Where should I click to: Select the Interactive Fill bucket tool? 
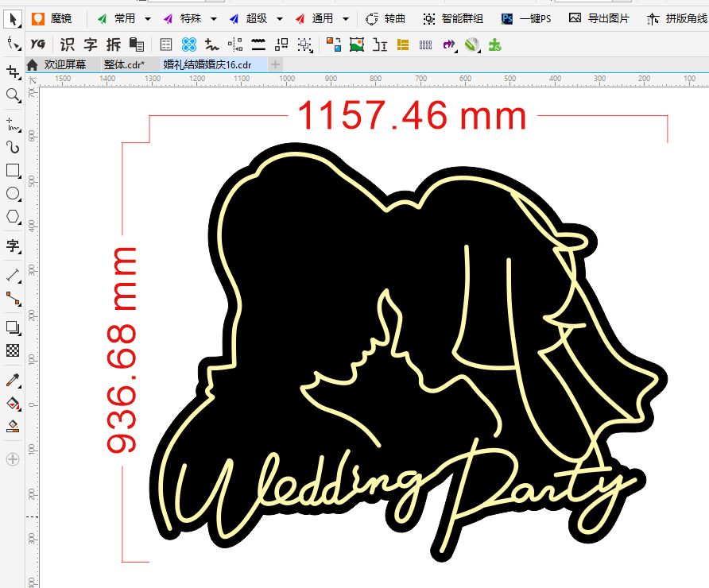click(13, 404)
